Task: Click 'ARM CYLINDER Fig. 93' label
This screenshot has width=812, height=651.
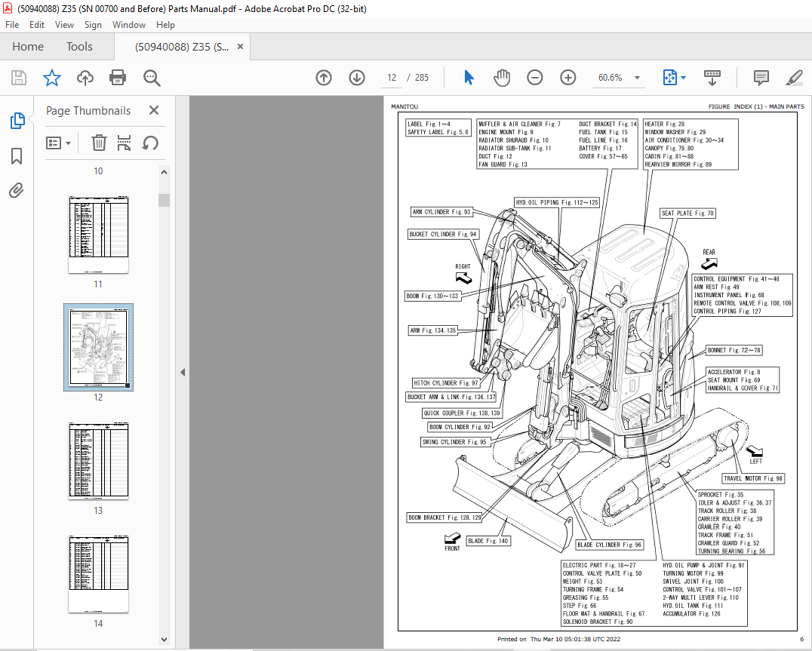Action: click(441, 212)
